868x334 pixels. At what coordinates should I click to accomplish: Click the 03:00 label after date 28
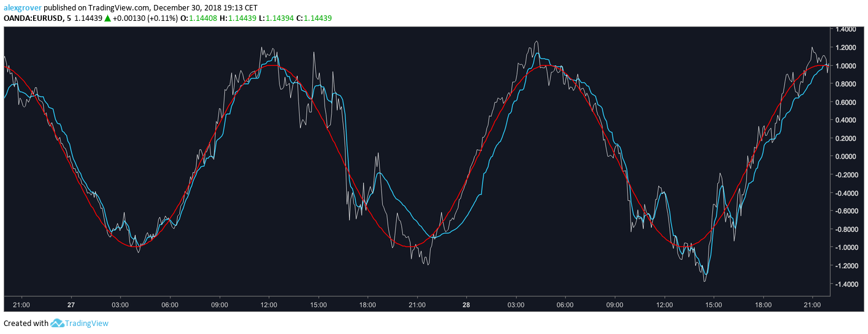tap(516, 305)
